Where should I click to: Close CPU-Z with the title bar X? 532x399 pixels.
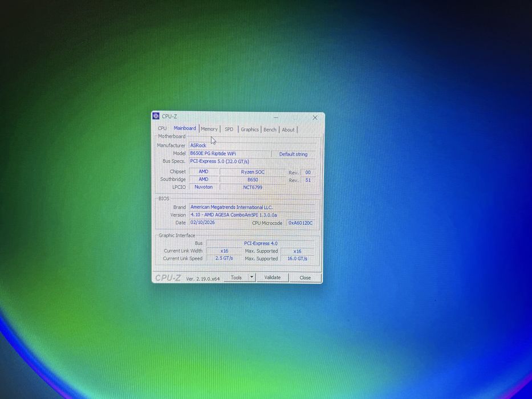point(315,117)
